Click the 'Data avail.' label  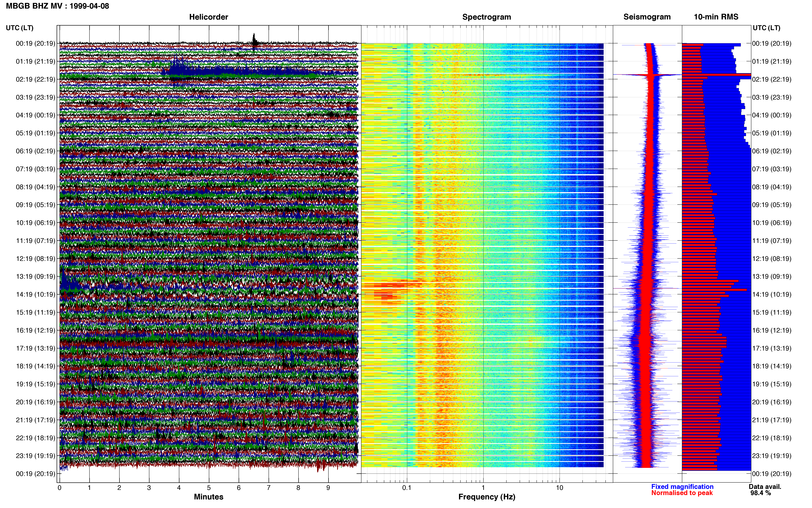[x=765, y=486]
